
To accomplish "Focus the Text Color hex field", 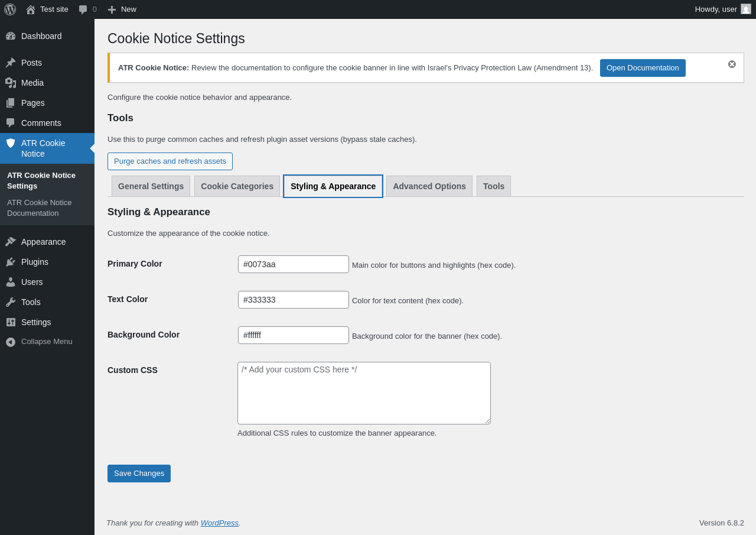I will [294, 300].
